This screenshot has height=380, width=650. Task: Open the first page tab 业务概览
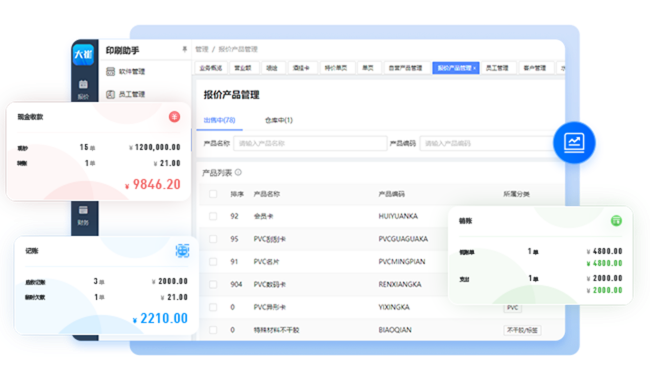[x=211, y=68]
